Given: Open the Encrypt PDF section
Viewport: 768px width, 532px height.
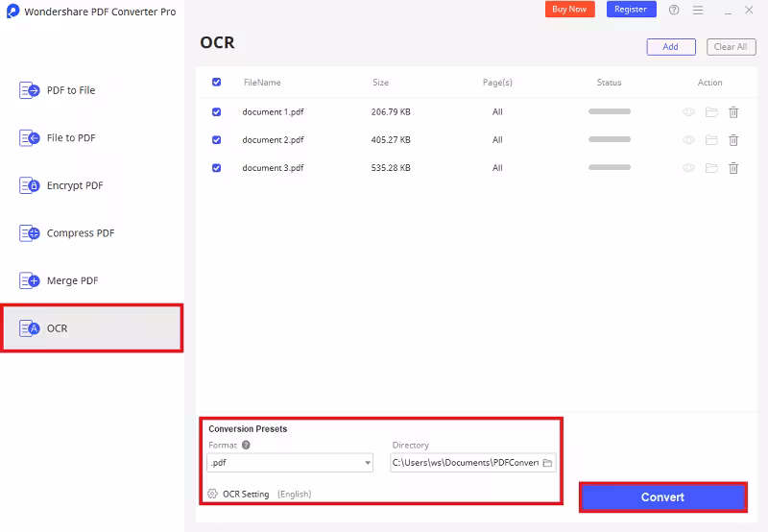Looking at the screenshot, I should coord(75,185).
